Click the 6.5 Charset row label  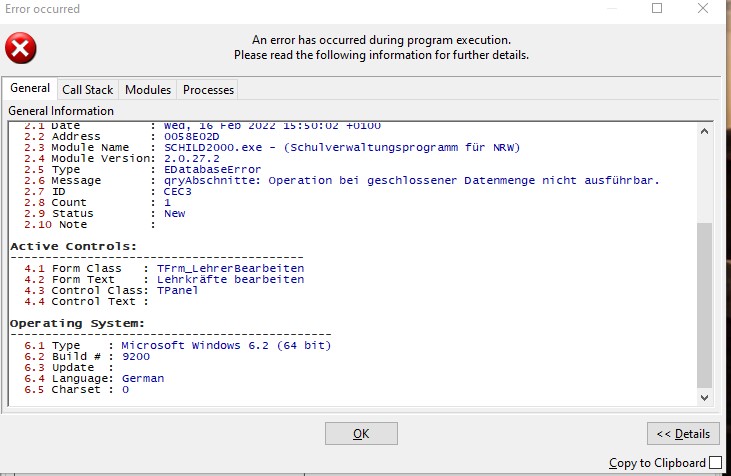[x=62, y=389]
